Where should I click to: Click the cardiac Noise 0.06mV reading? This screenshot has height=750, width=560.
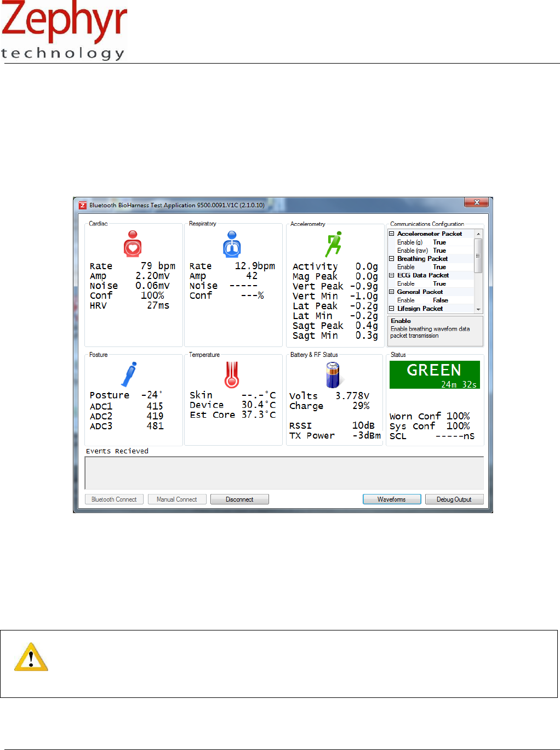point(130,286)
